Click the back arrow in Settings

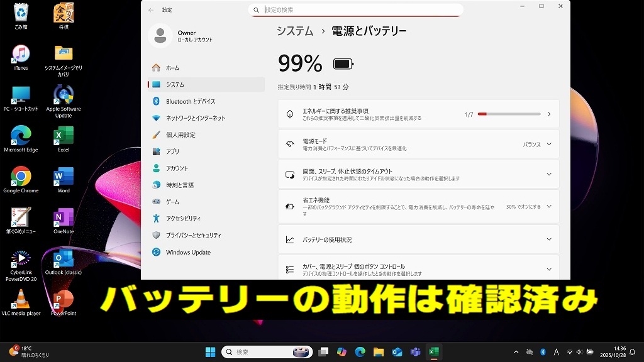[151, 10]
